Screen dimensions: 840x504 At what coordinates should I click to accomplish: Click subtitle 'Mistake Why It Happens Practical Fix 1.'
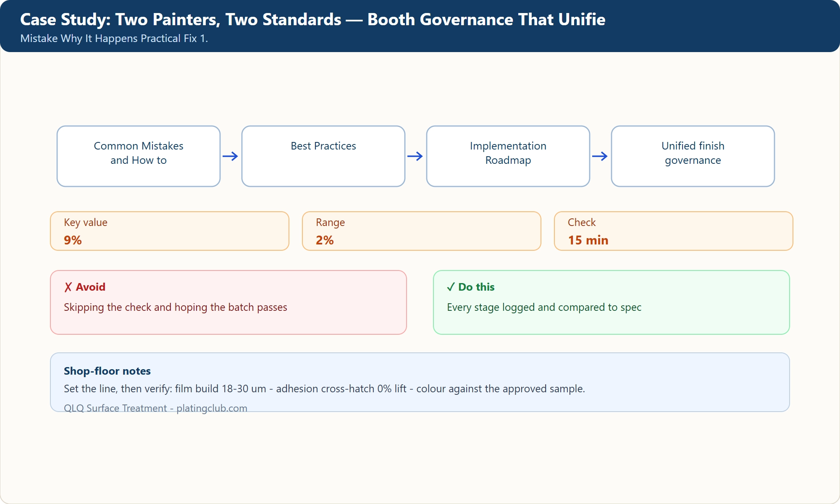[114, 39]
